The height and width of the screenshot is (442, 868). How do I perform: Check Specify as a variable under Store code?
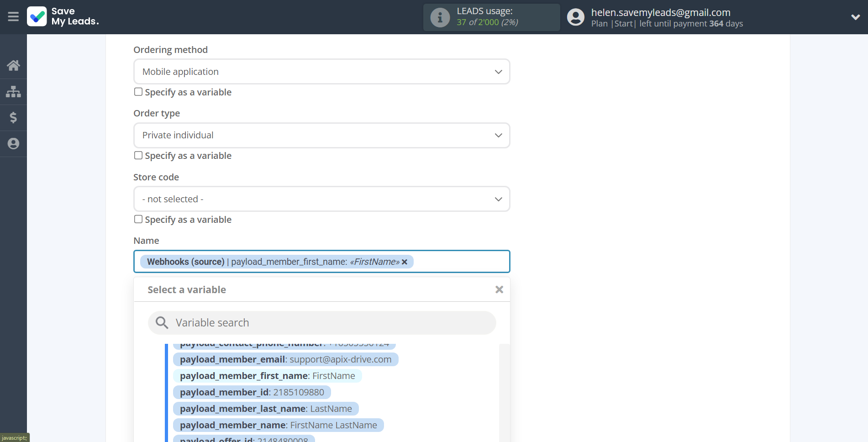(x=138, y=219)
